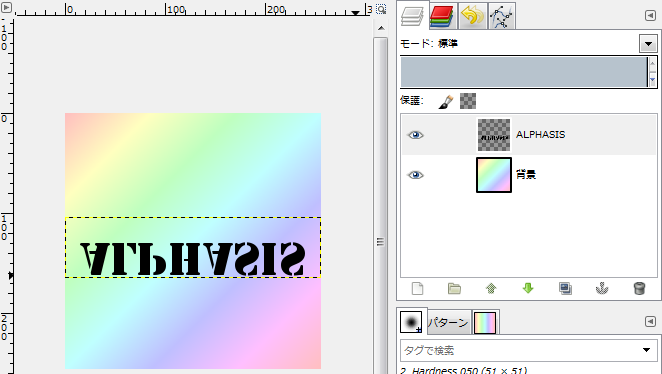Switch to the Layers tab

(x=412, y=16)
